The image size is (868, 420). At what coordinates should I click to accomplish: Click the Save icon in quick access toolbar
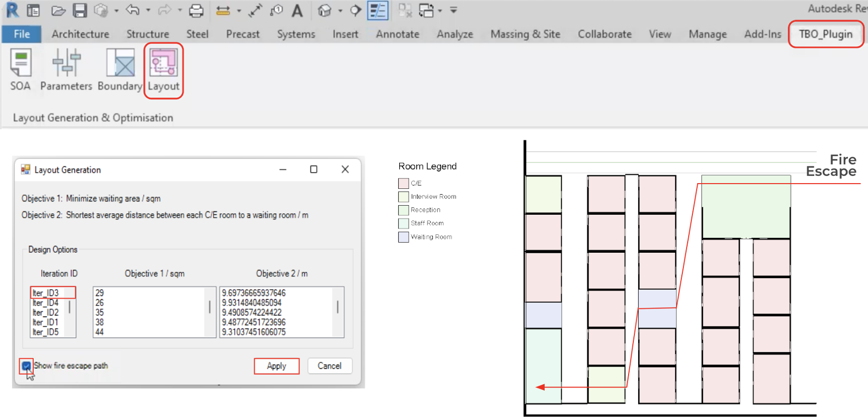pyautogui.click(x=80, y=11)
